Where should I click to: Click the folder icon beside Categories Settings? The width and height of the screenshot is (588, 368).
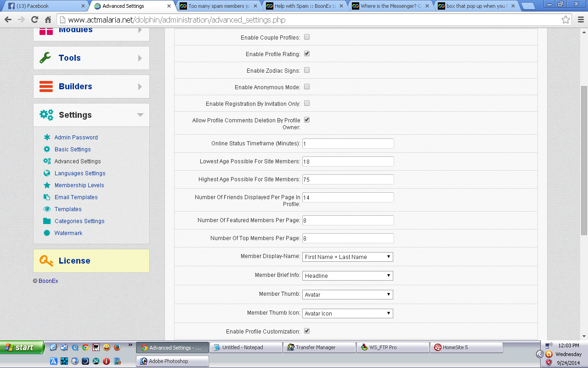pyautogui.click(x=47, y=221)
